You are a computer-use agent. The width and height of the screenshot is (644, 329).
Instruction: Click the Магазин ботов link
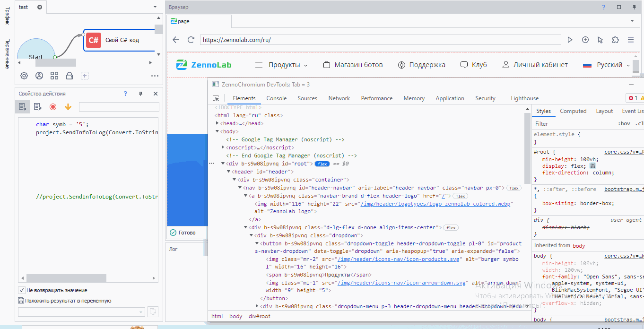pyautogui.click(x=353, y=65)
